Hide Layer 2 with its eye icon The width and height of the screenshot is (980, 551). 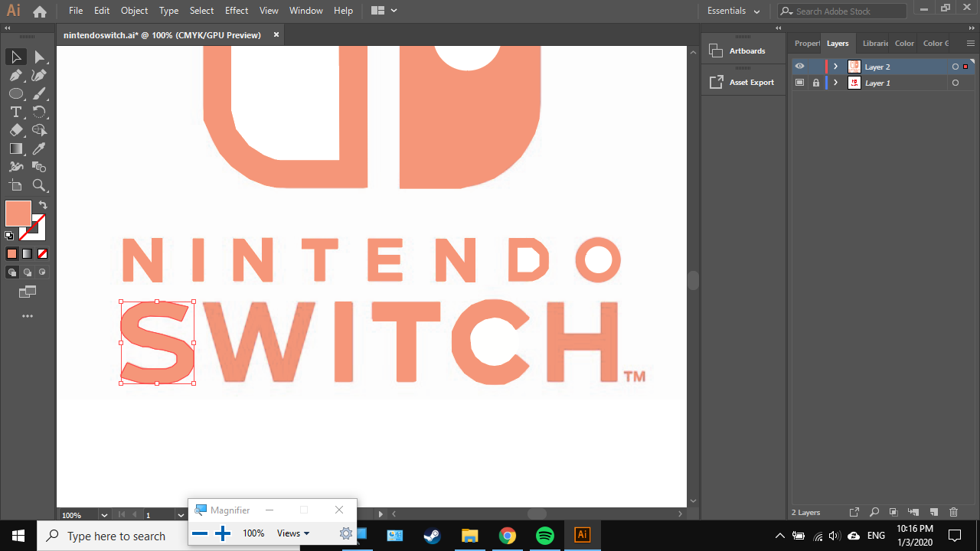(x=799, y=67)
